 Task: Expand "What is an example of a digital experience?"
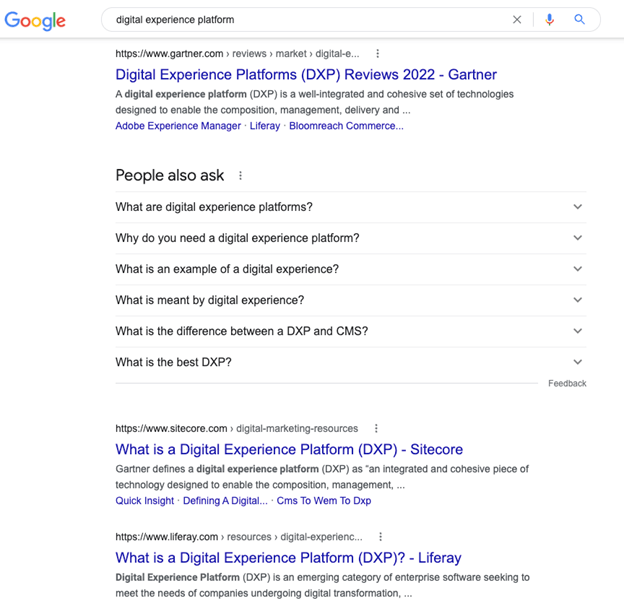pos(351,269)
